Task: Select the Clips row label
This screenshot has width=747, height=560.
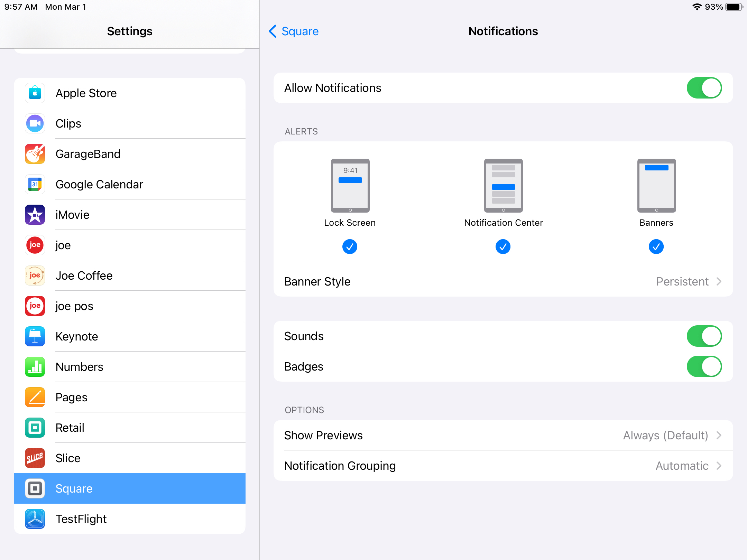Action: 68,123
